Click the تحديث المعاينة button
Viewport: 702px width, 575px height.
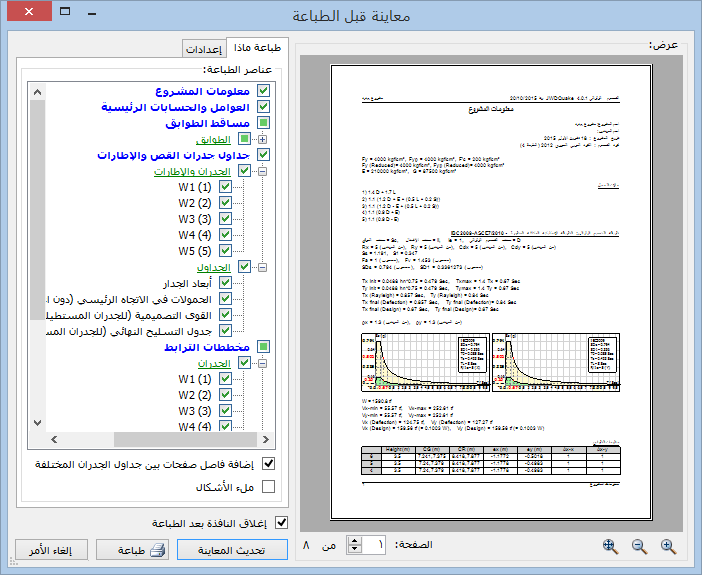(x=225, y=549)
